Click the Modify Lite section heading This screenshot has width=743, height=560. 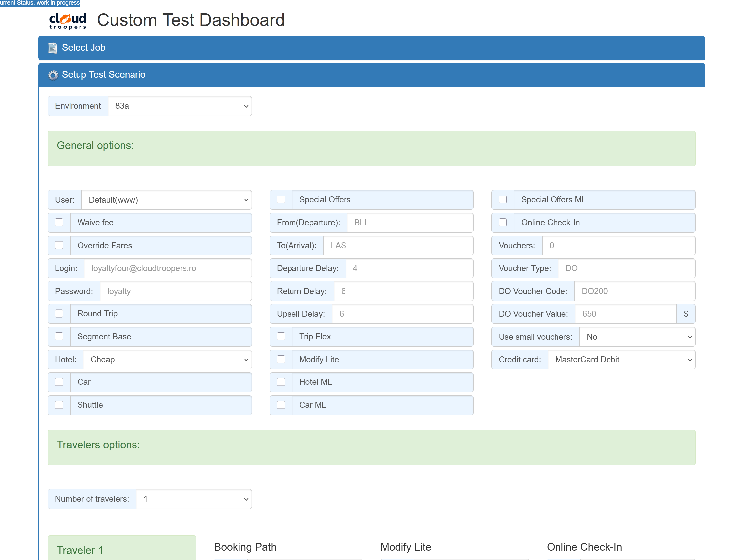pos(406,547)
